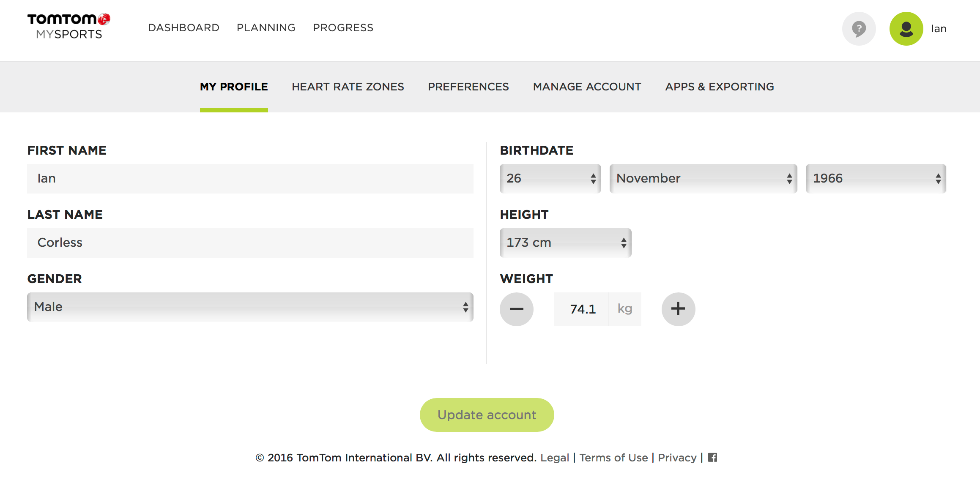Navigate to the Dashboard page
Screen dimensions: 980x480
184,27
